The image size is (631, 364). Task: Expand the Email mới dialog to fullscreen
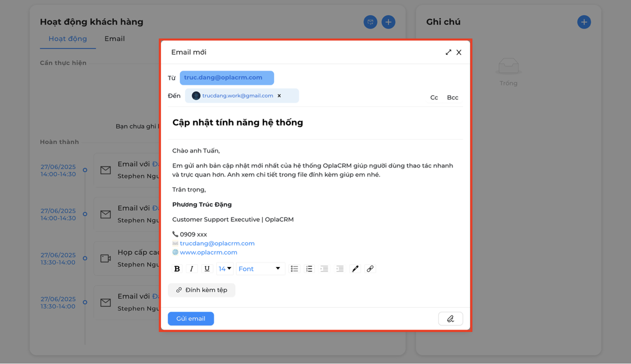[x=448, y=52]
